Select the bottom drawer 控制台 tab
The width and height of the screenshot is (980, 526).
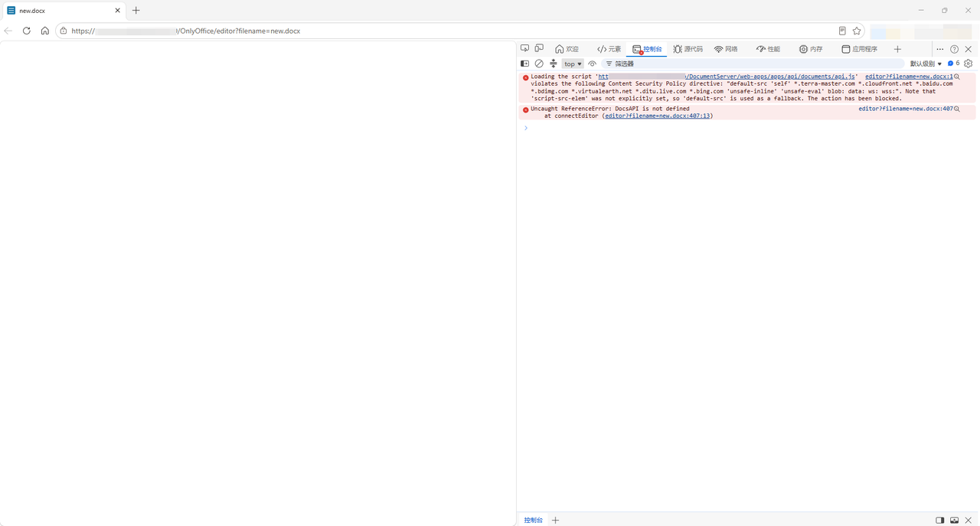click(x=533, y=520)
